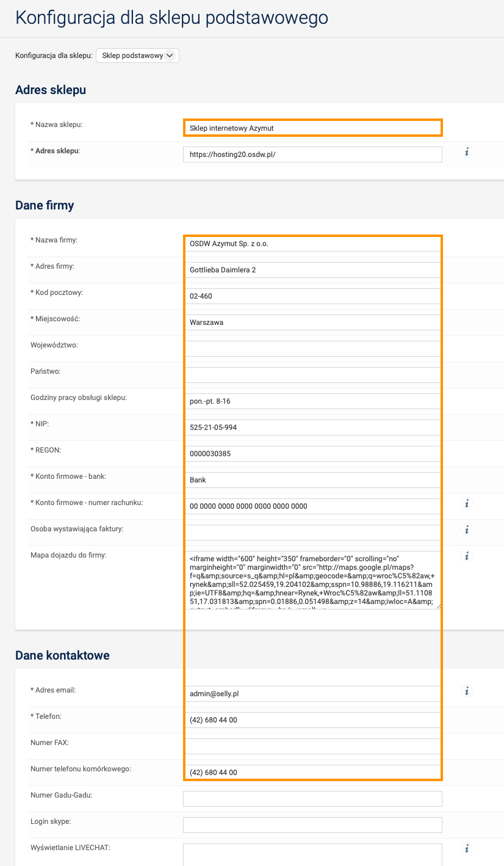Click info icon next to numer rachunku field
This screenshot has width=504, height=866.
click(467, 504)
